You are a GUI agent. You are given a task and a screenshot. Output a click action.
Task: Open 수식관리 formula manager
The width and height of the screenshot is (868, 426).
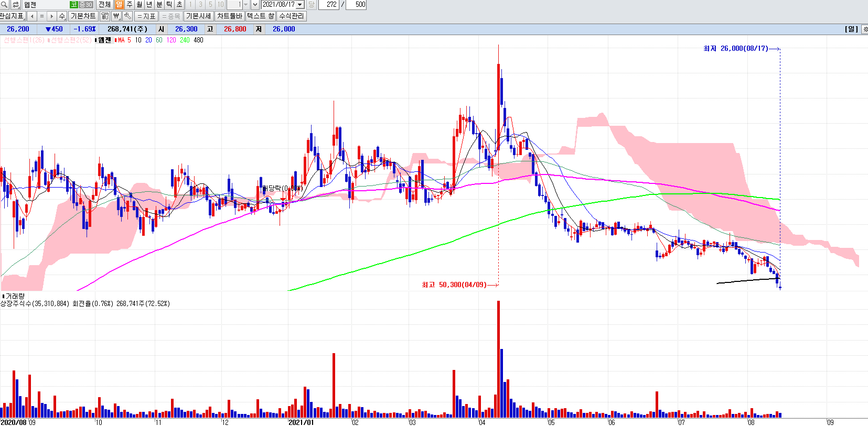click(x=291, y=16)
